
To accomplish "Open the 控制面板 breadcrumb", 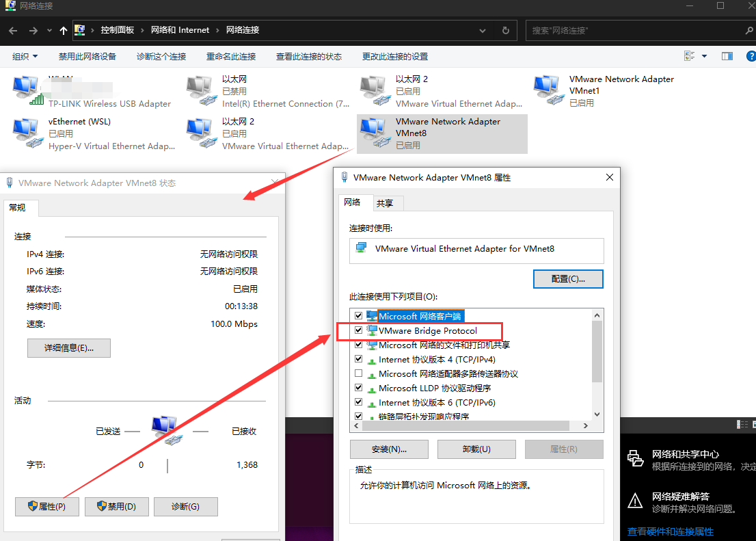I will pyautogui.click(x=117, y=30).
